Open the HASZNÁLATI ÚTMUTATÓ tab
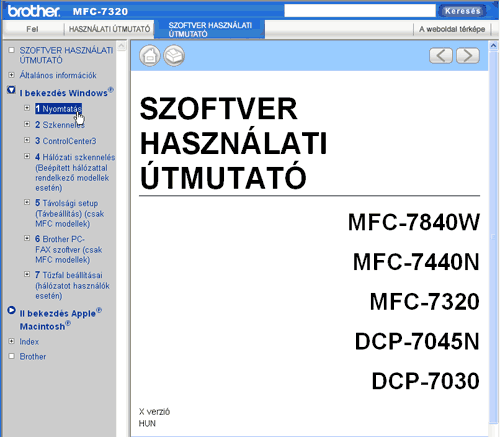The width and height of the screenshot is (500, 437). pos(109,29)
